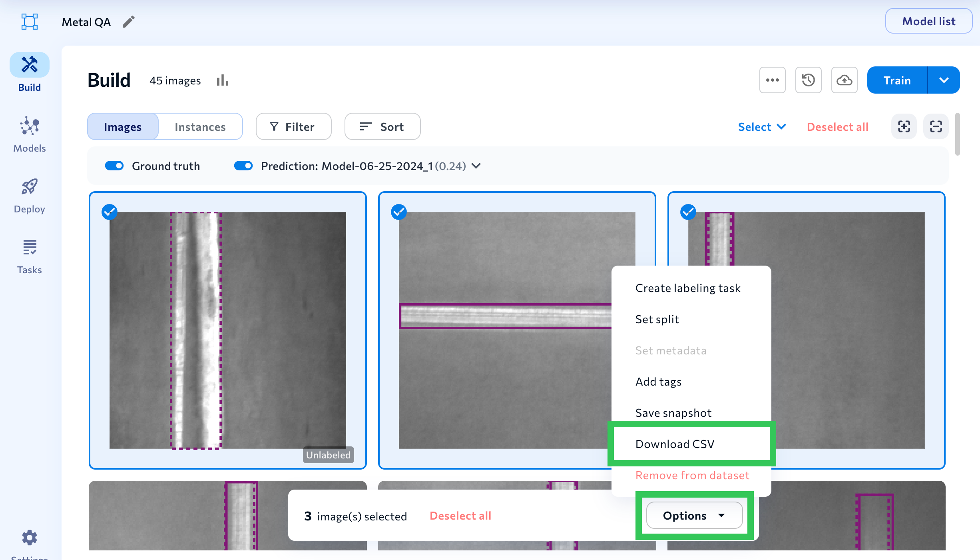Viewport: 980px width, 560px height.
Task: Open the Tasks list section
Action: click(x=30, y=257)
